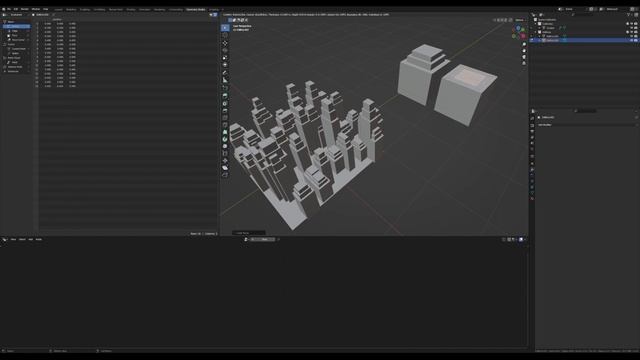Screen dimensions: 640x360
Task: Select the Loop Cut tool
Action: 225,118
